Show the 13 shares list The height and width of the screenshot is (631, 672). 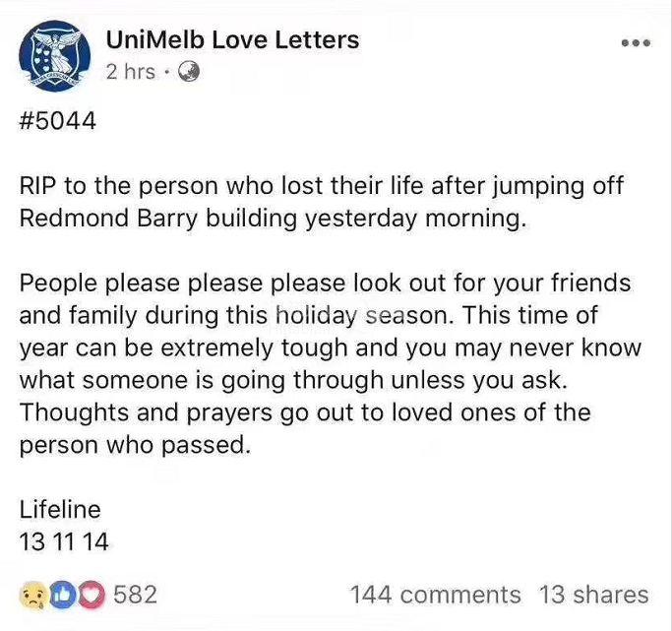(593, 595)
